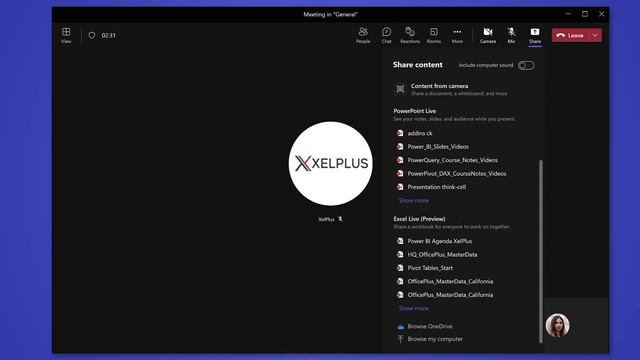Unmute the Mic
640x360 pixels.
(511, 35)
